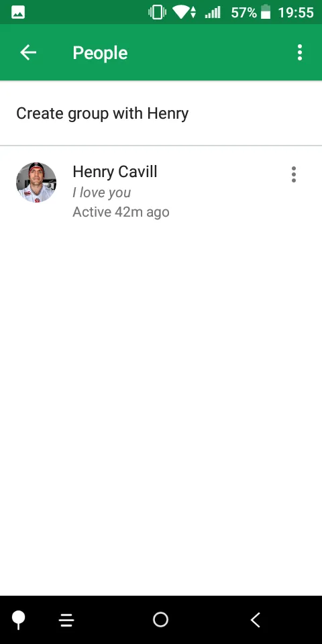The image size is (322, 644).
Task: Tap the pin icon in the navigation bar
Action: tap(18, 619)
